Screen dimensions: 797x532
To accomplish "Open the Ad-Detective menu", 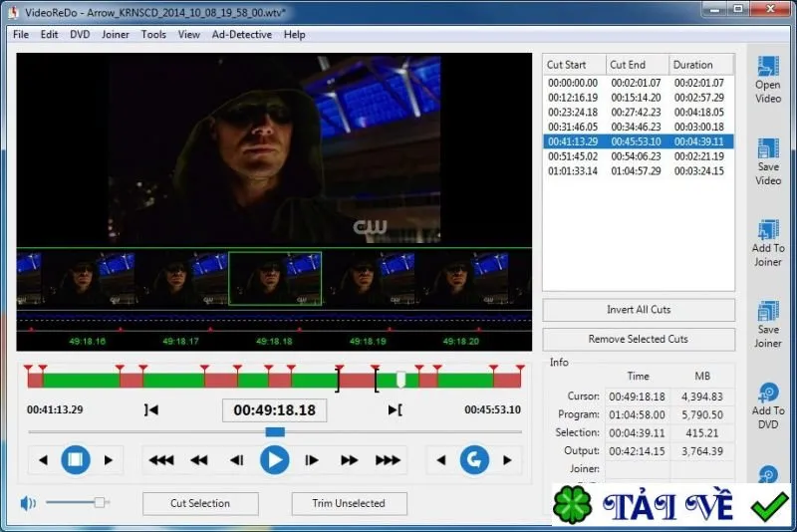I will (x=242, y=35).
